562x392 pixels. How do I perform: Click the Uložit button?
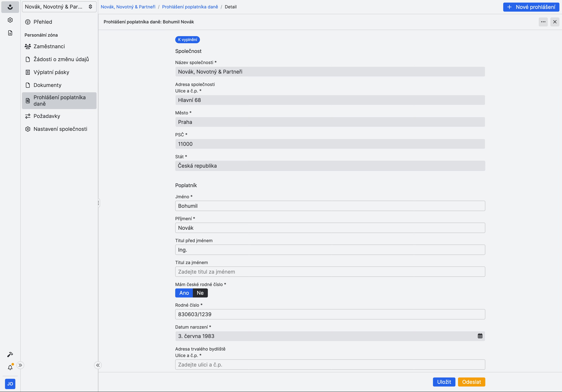444,382
